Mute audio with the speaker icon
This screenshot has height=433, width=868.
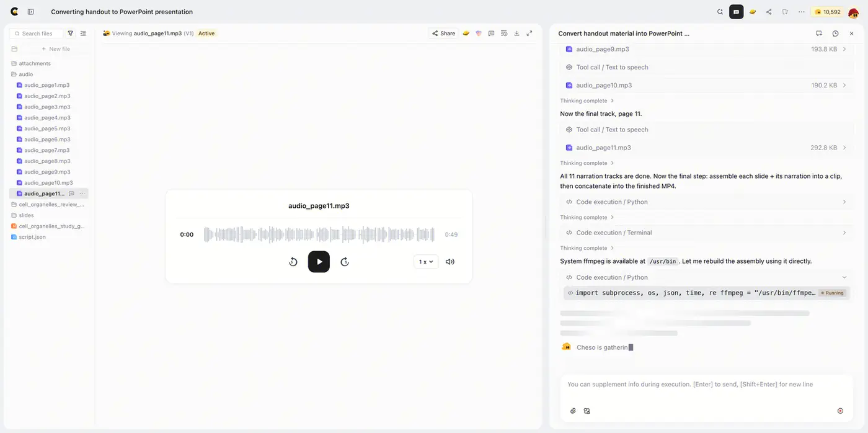pyautogui.click(x=450, y=262)
